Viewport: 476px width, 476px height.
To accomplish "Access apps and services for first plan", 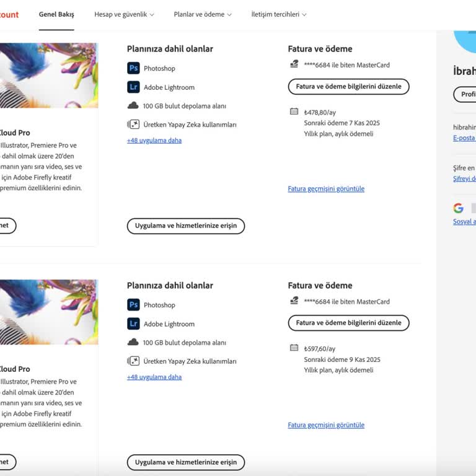I will [x=186, y=226].
